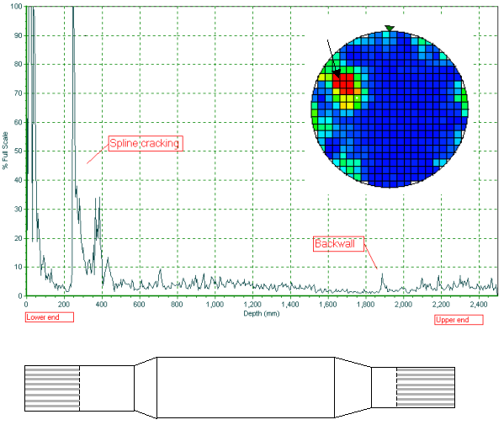
Task: Select the 'Backwall' annotation label
Action: tap(338, 244)
